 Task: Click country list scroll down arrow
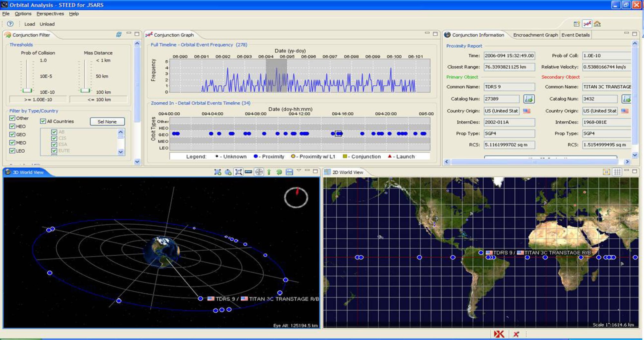tap(121, 152)
